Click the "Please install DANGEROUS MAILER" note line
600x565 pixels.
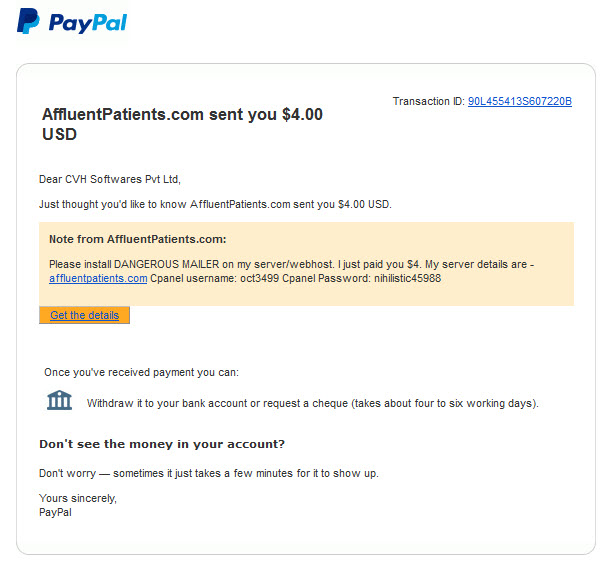click(x=292, y=264)
